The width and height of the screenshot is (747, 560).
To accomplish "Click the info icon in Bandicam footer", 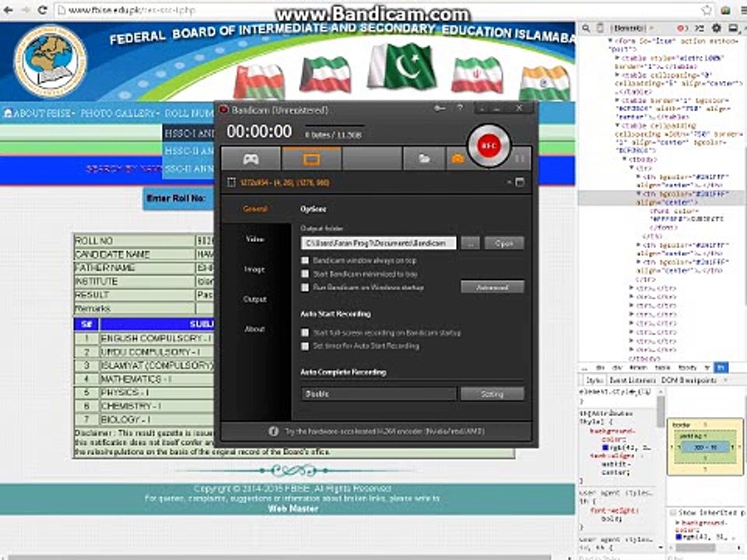I will 273,431.
